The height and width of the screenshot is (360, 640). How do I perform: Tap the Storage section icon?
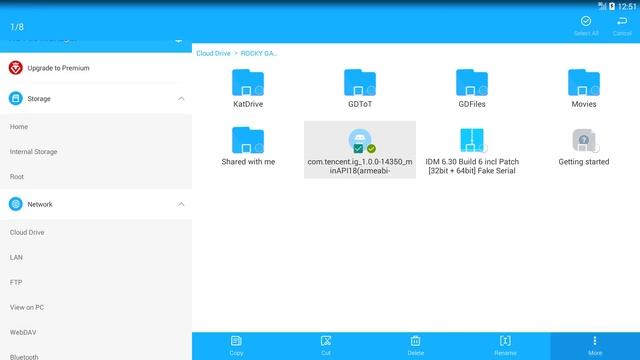[16, 98]
